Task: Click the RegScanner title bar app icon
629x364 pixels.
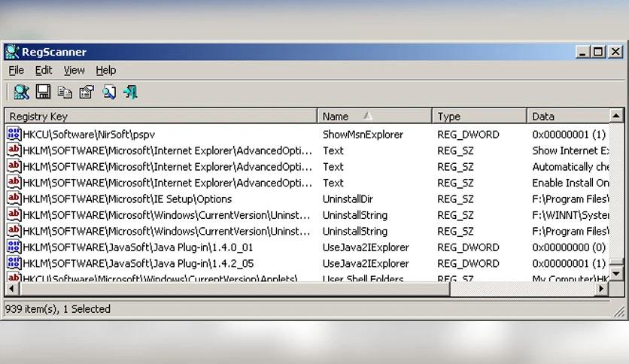Action: tap(13, 52)
